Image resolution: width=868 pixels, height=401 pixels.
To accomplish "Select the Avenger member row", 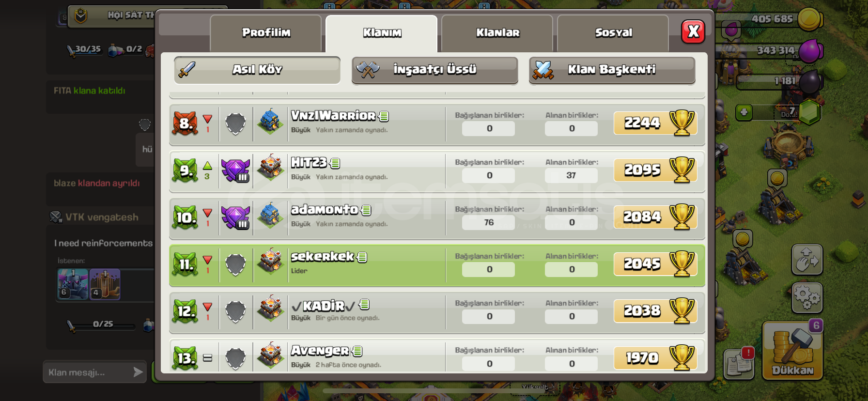I will 437,356.
